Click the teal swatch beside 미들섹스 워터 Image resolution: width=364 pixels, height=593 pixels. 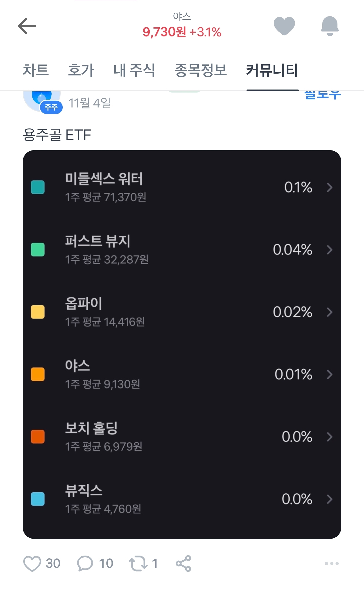pyautogui.click(x=38, y=187)
